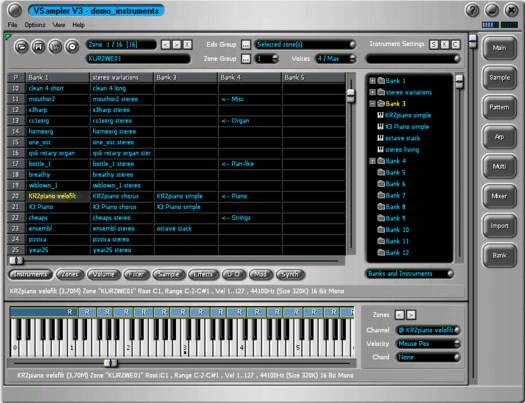Select KR2piano simple piano icon in tree

click(380, 115)
